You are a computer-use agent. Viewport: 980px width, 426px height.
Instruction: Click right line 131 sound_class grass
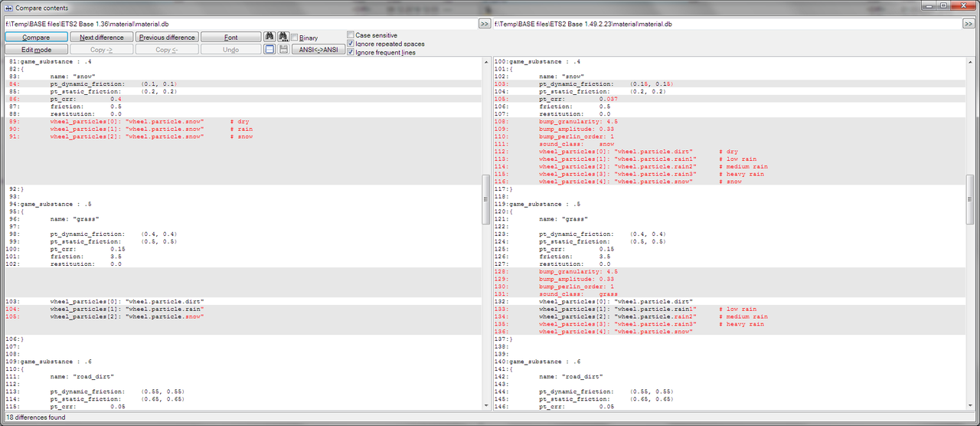tap(730, 293)
